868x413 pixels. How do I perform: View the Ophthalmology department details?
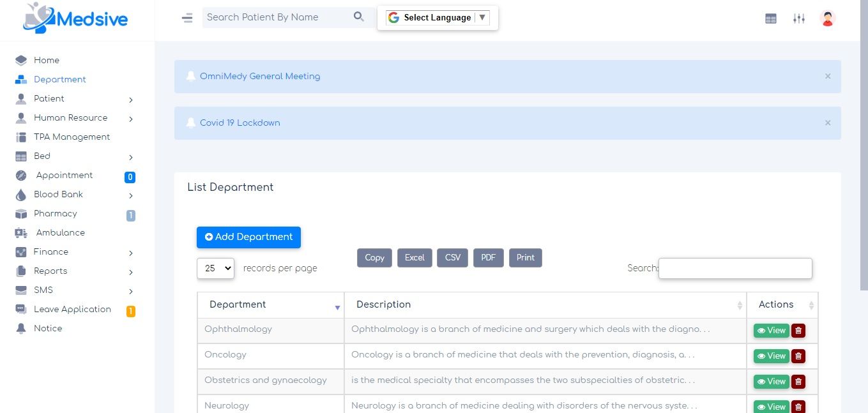(x=772, y=331)
